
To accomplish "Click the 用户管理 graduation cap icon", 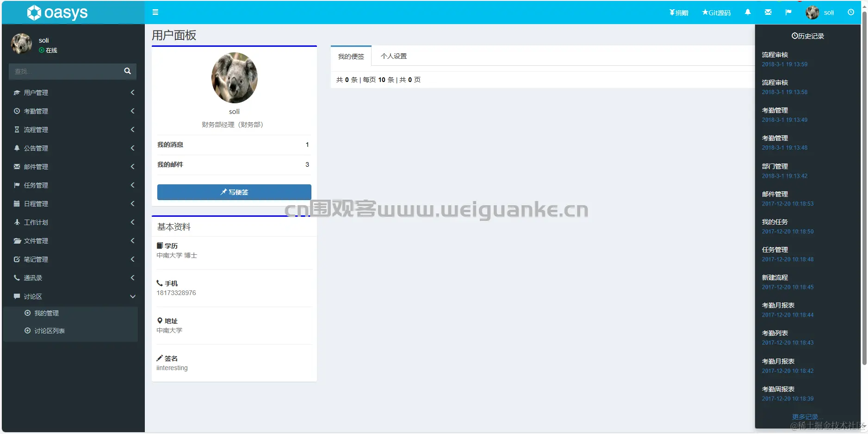I will pyautogui.click(x=17, y=93).
